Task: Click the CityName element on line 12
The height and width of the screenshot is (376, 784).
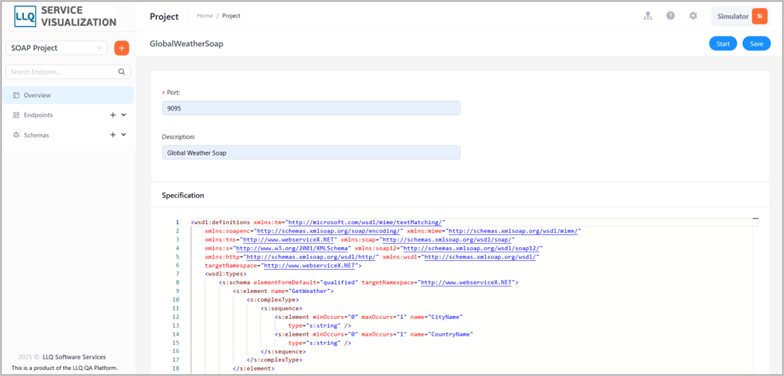Action: [x=368, y=317]
